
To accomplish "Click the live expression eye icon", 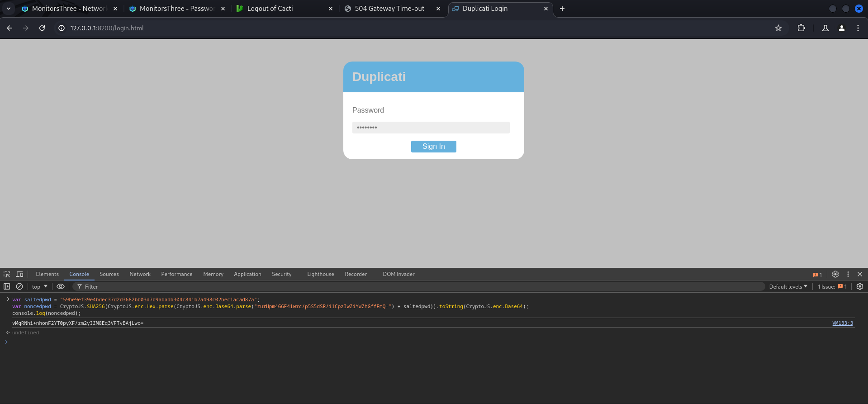I will pyautogui.click(x=61, y=286).
